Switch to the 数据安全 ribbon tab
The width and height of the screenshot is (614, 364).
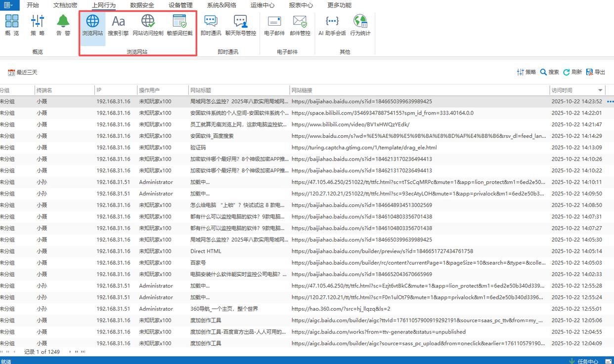142,5
